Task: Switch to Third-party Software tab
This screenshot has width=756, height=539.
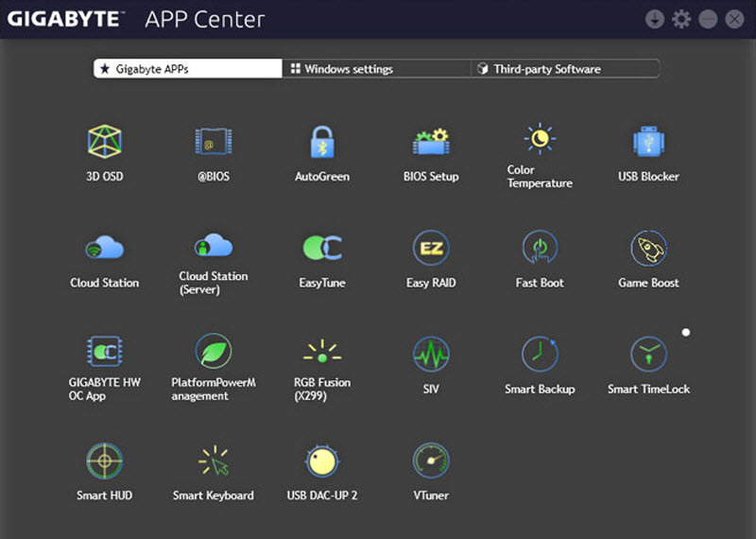Action: click(x=564, y=68)
